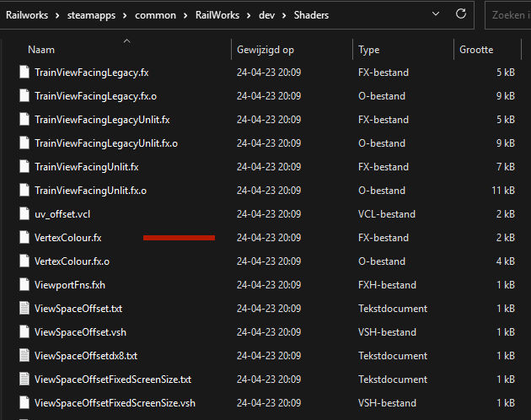Image resolution: width=531 pixels, height=420 pixels.
Task: Click the icon of ViewSpaceOffsetdx8.txt
Action: pos(24,356)
